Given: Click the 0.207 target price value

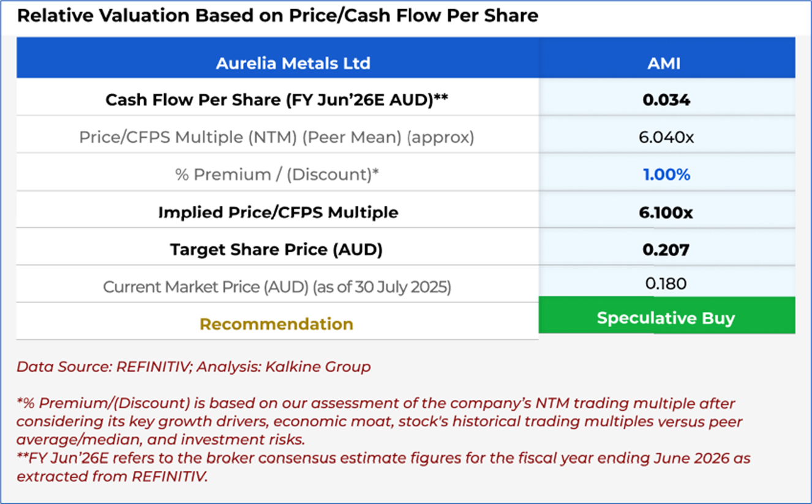Looking at the screenshot, I should click(x=666, y=249).
